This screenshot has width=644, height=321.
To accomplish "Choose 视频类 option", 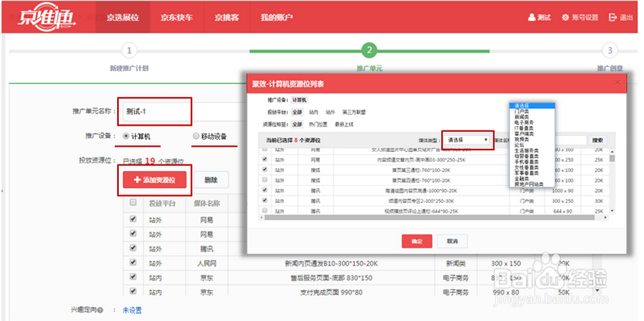I will [532, 140].
